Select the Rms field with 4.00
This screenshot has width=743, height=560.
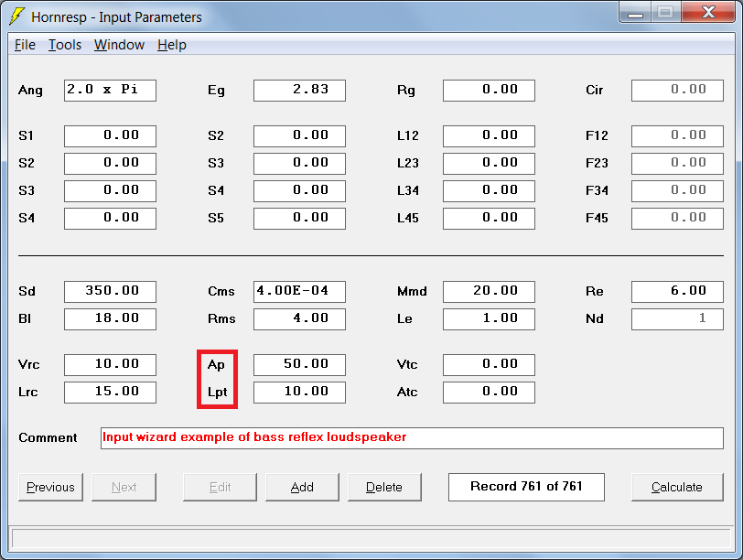point(299,318)
